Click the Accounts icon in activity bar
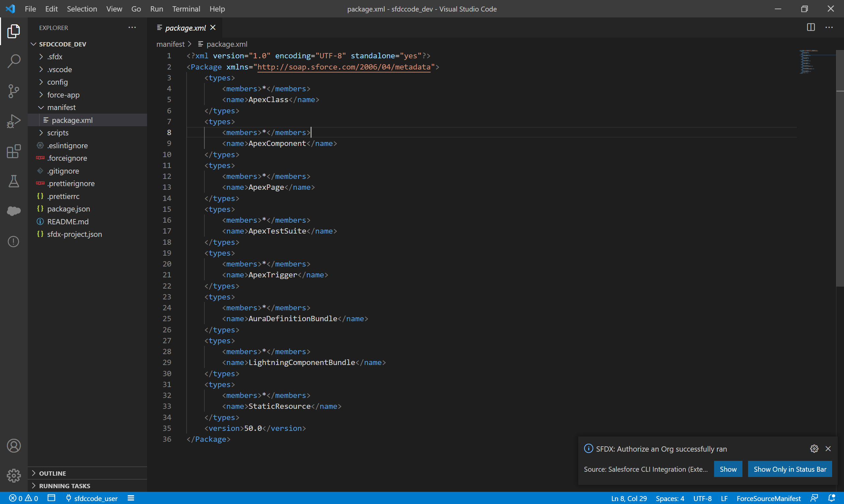The height and width of the screenshot is (504, 844). pos(14,446)
